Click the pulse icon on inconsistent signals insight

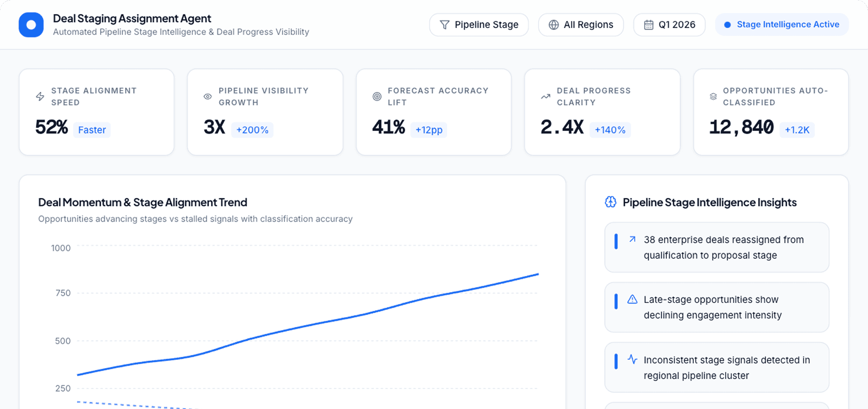tap(632, 360)
